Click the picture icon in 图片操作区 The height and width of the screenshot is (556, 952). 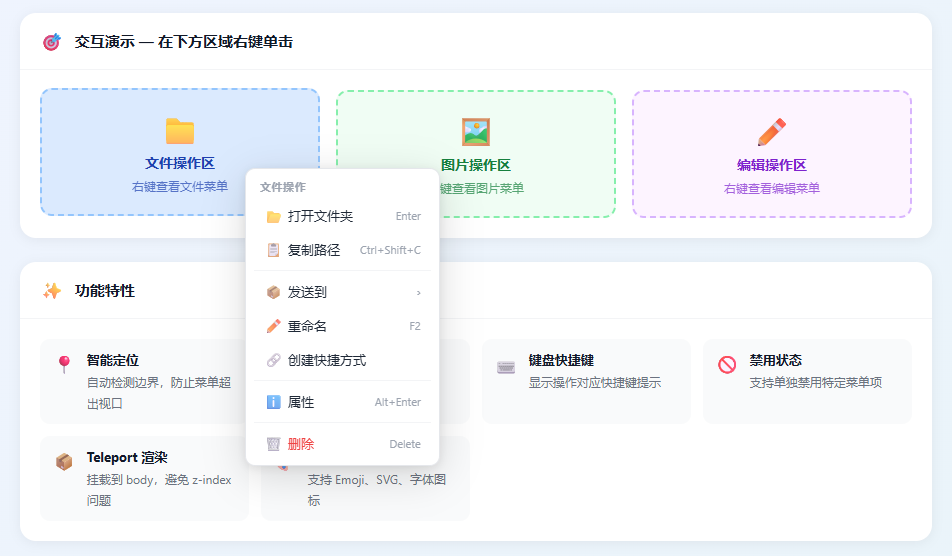pos(476,132)
